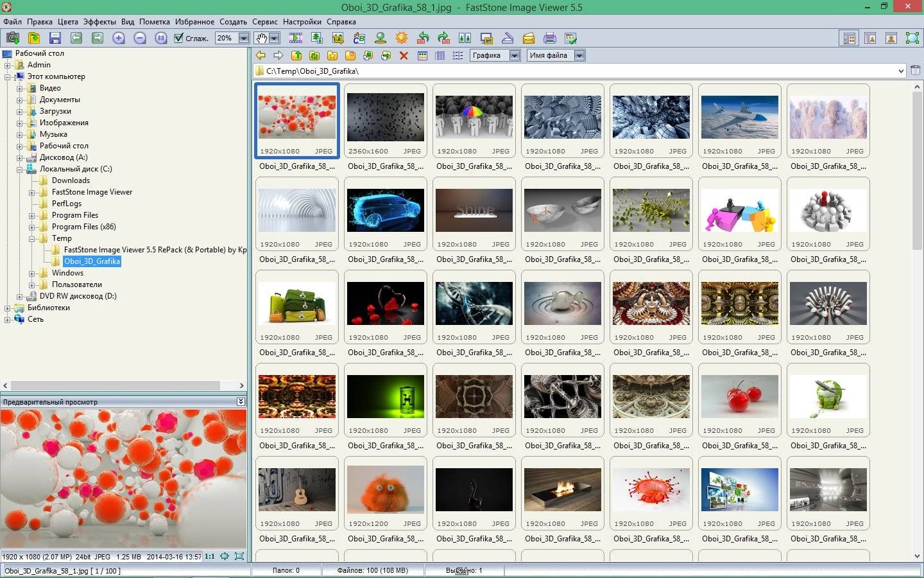Select the Downloads folder in tree
This screenshot has width=924, height=578.
71,180
